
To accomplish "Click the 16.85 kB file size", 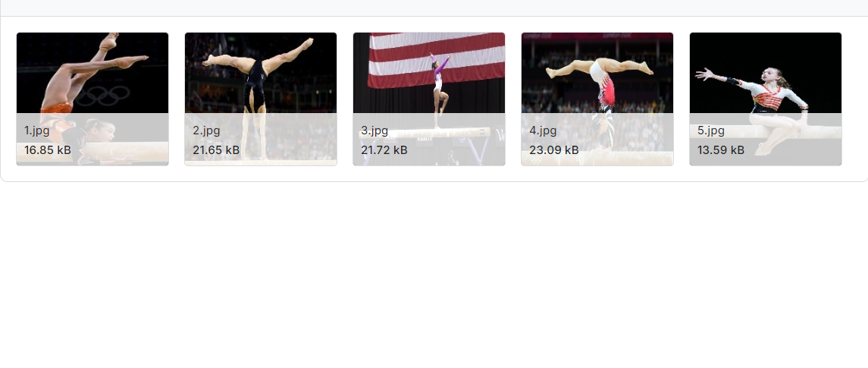I will coord(48,150).
